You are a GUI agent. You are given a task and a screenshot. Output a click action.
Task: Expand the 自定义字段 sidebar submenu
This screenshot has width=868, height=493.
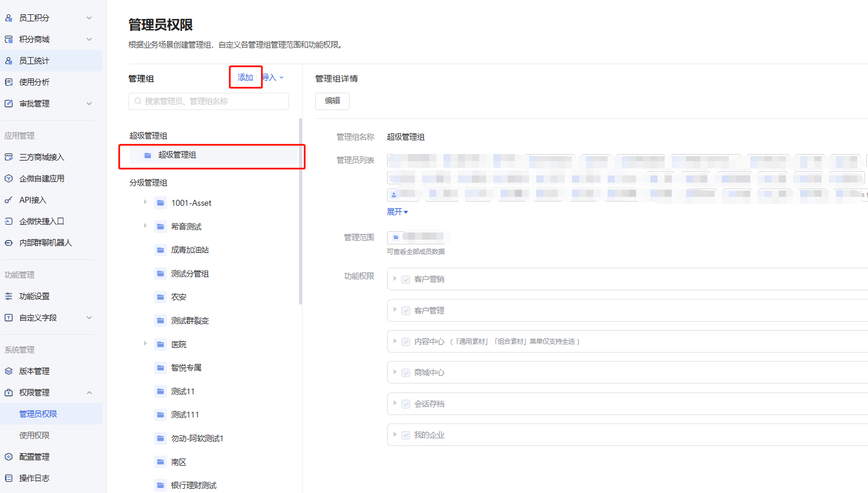pos(89,318)
